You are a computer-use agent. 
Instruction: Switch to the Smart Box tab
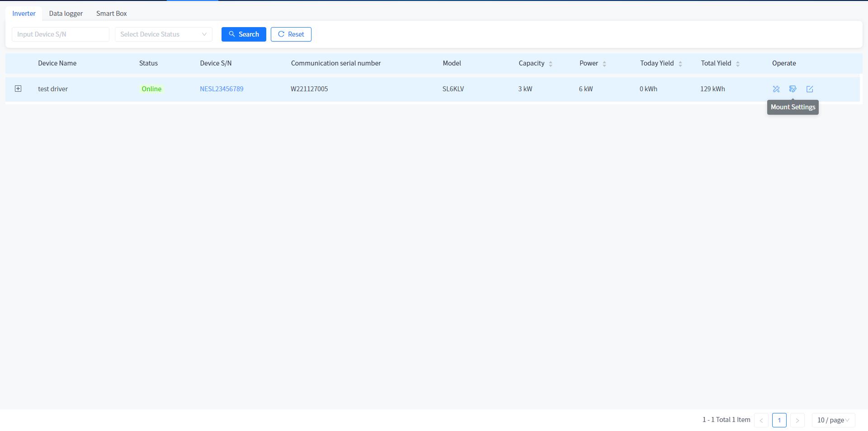(111, 14)
